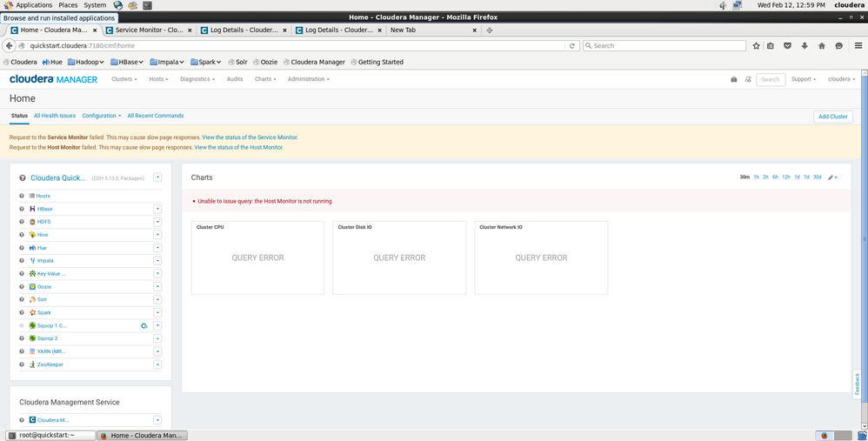Open the Support dropdown menu

point(804,79)
